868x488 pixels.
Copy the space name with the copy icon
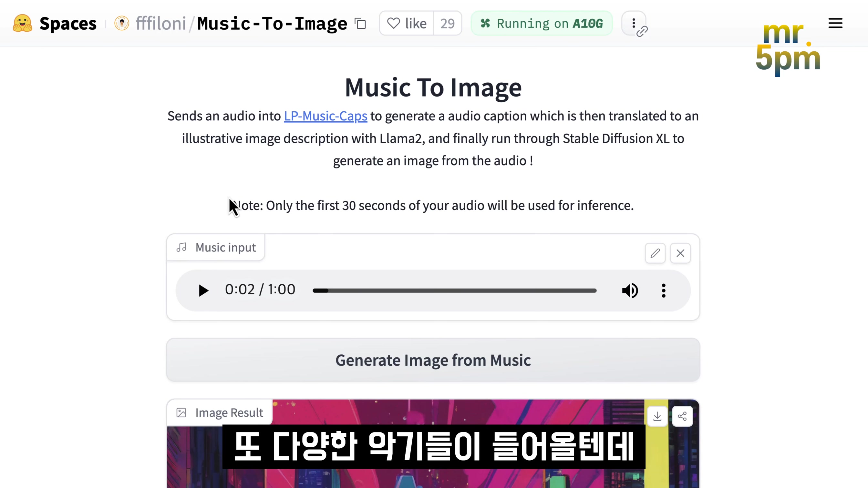[x=360, y=24]
